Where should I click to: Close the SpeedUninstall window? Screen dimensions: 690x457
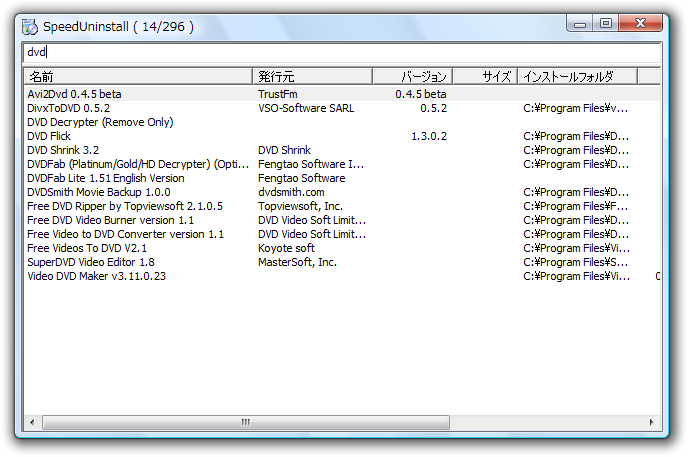(x=640, y=23)
